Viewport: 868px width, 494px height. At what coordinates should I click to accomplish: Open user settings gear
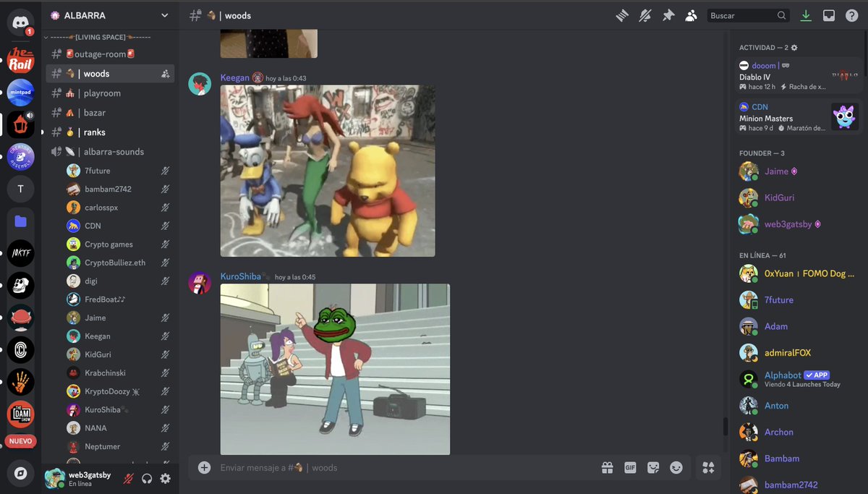(165, 478)
